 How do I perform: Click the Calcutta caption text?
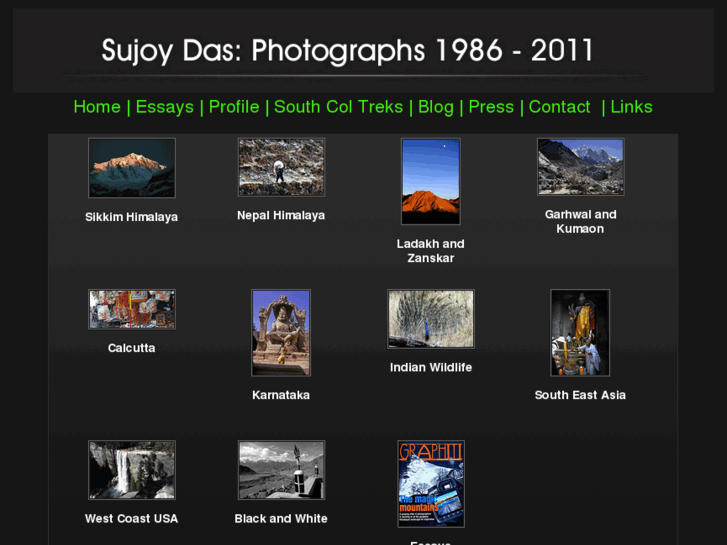[132, 348]
